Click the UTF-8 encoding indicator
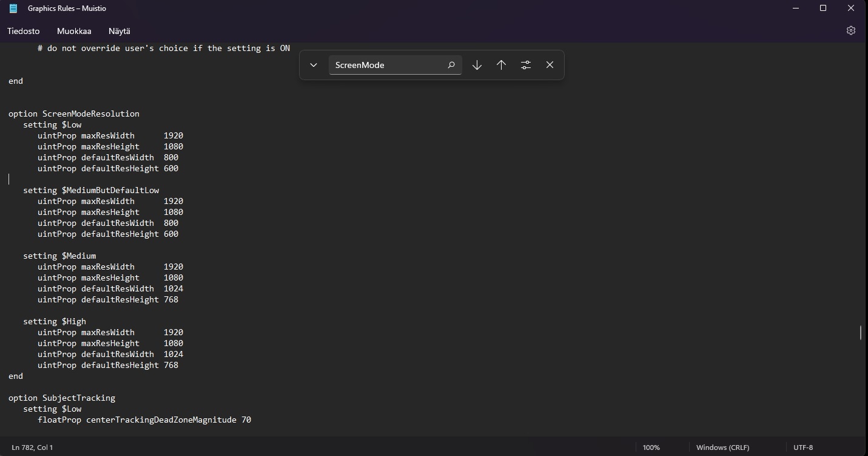This screenshot has width=868, height=456. pyautogui.click(x=802, y=447)
